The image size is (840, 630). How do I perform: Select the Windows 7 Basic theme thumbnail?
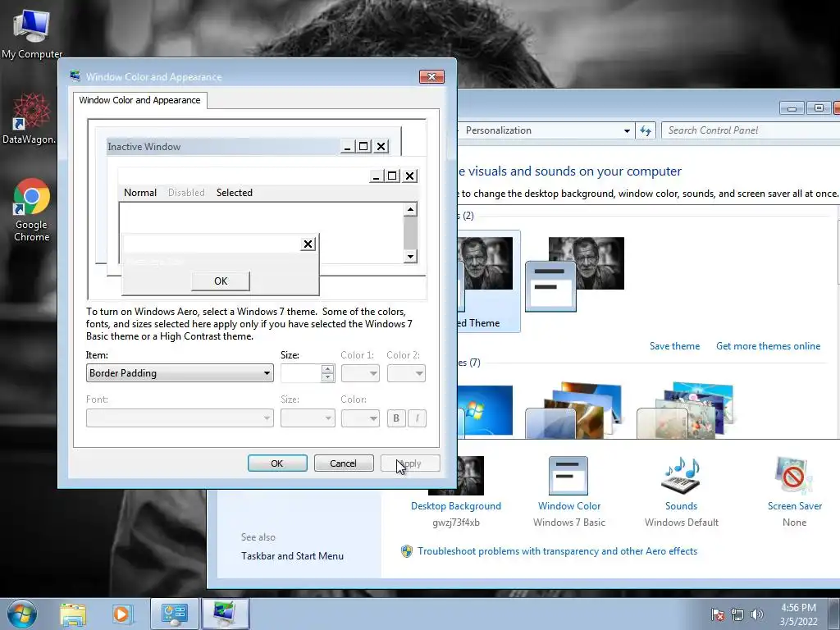point(575,274)
